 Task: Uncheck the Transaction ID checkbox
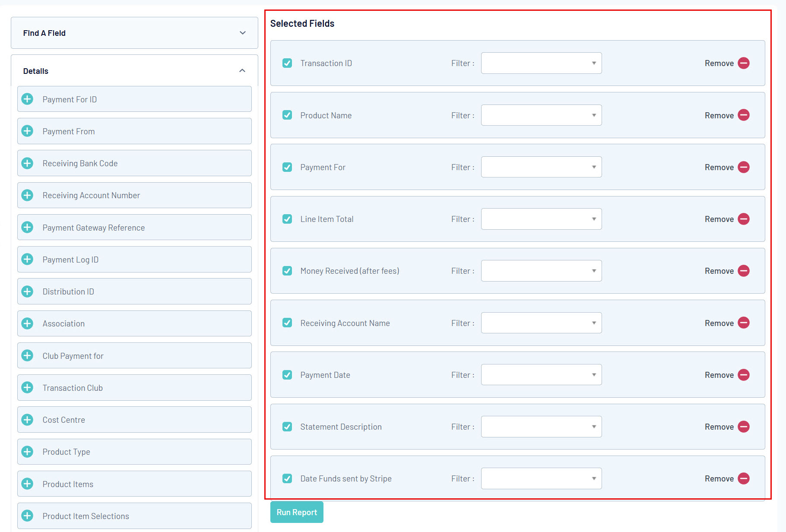[x=287, y=63]
